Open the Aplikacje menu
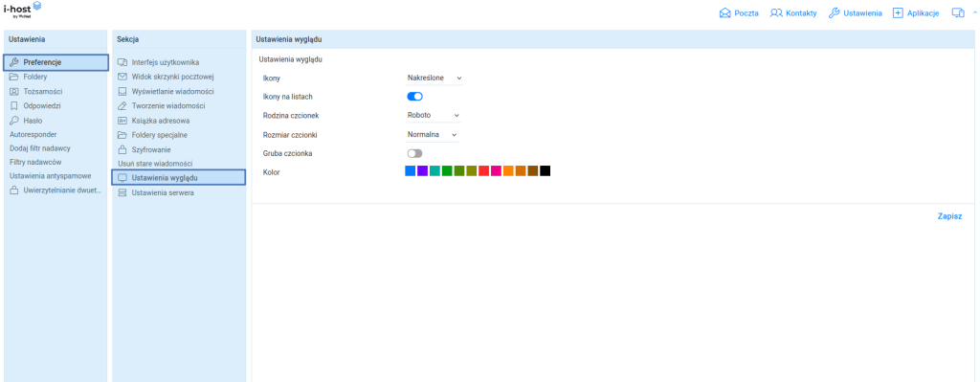The image size is (980, 382). click(x=916, y=13)
